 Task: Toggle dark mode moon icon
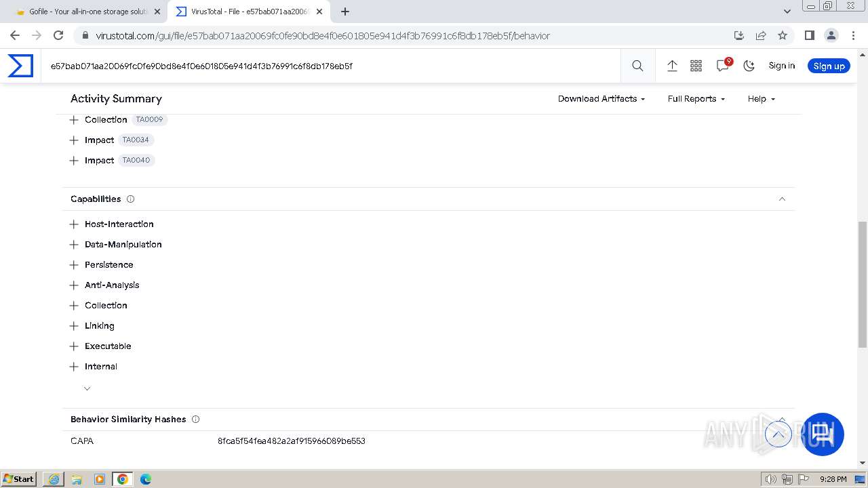click(749, 66)
